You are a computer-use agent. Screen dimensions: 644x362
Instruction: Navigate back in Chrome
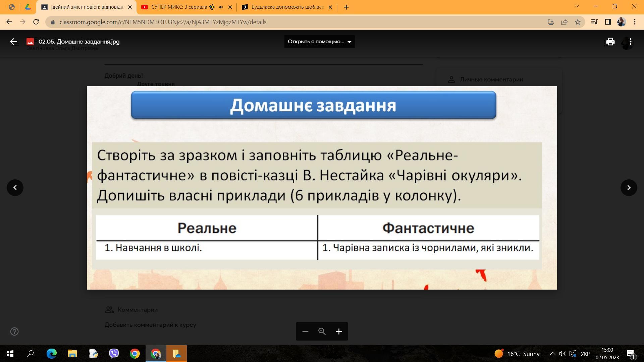coord(9,22)
